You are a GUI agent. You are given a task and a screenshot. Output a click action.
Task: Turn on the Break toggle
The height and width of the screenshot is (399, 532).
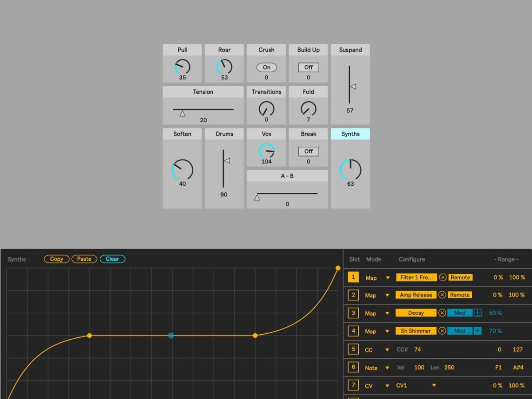309,151
